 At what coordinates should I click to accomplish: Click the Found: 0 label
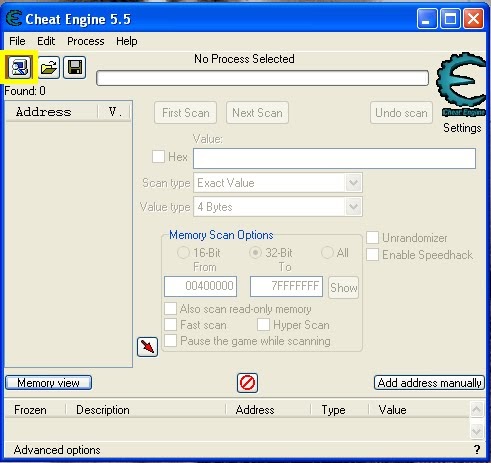coord(25,91)
